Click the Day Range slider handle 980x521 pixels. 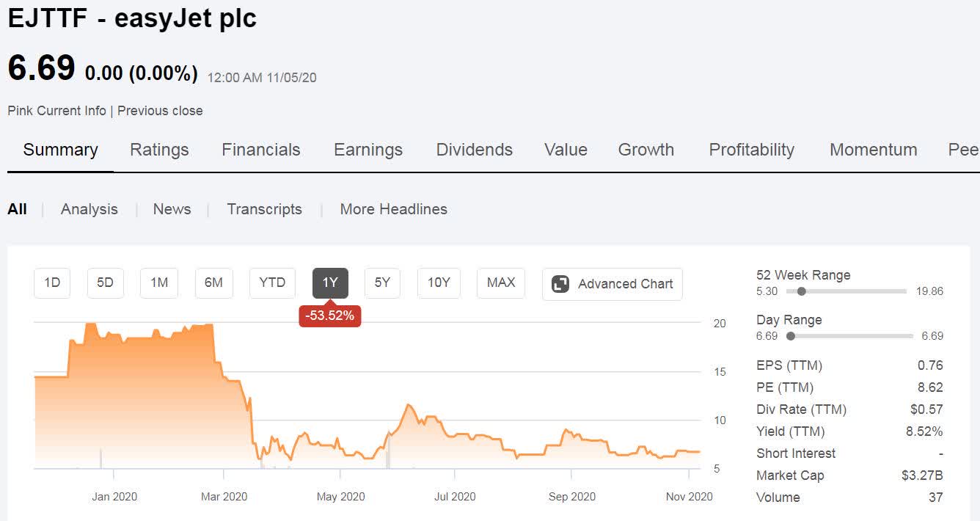[790, 336]
